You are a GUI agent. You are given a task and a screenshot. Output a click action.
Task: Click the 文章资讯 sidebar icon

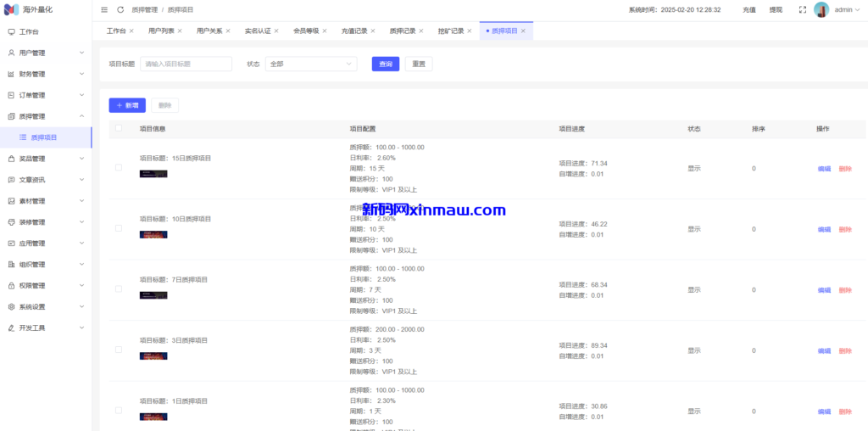click(x=11, y=180)
